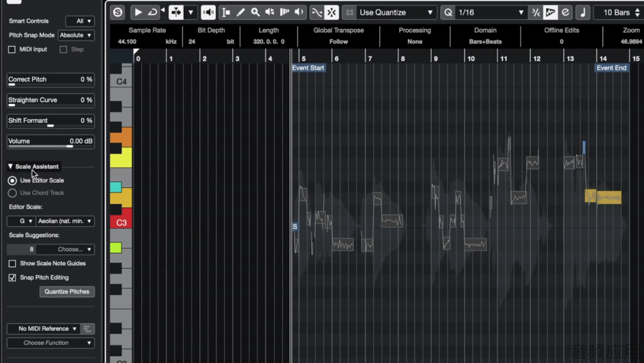Click the Global Transpose 'Follow' value

339,42
